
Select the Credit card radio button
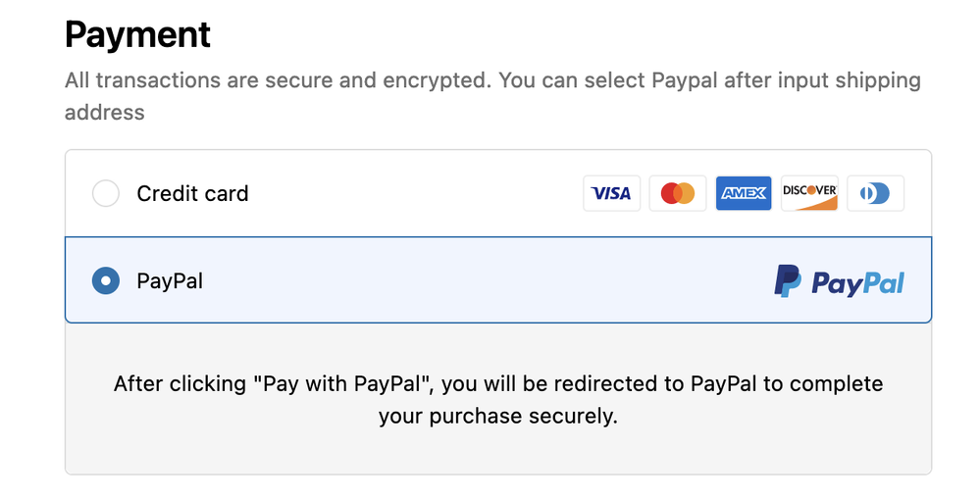106,193
